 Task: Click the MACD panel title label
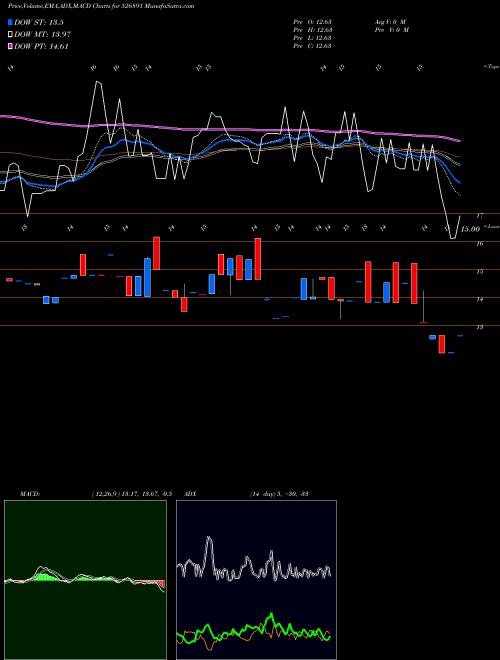click(30, 494)
